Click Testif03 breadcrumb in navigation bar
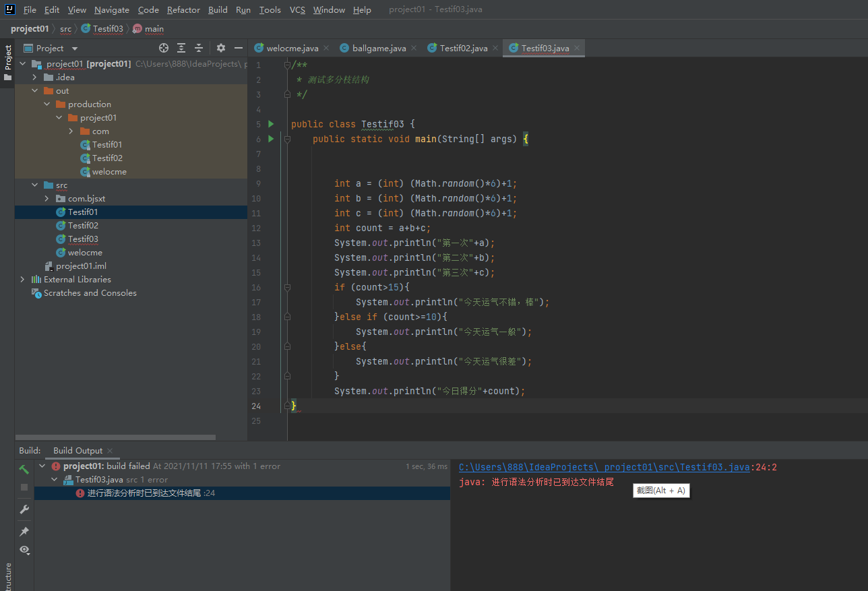The height and width of the screenshot is (591, 868). pyautogui.click(x=102, y=29)
